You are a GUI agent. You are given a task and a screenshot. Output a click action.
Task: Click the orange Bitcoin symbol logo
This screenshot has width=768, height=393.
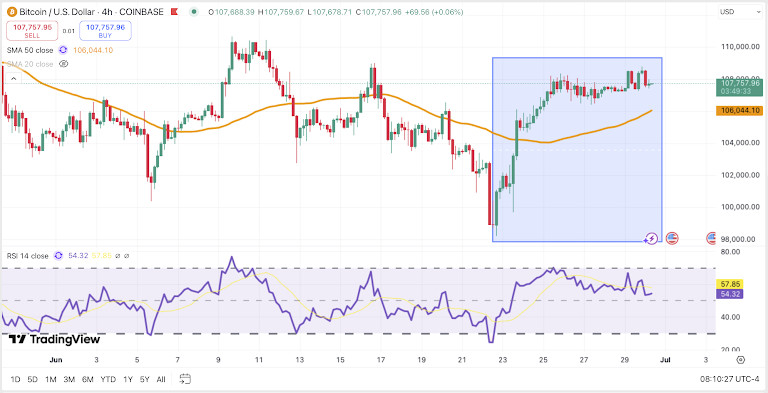[x=12, y=12]
